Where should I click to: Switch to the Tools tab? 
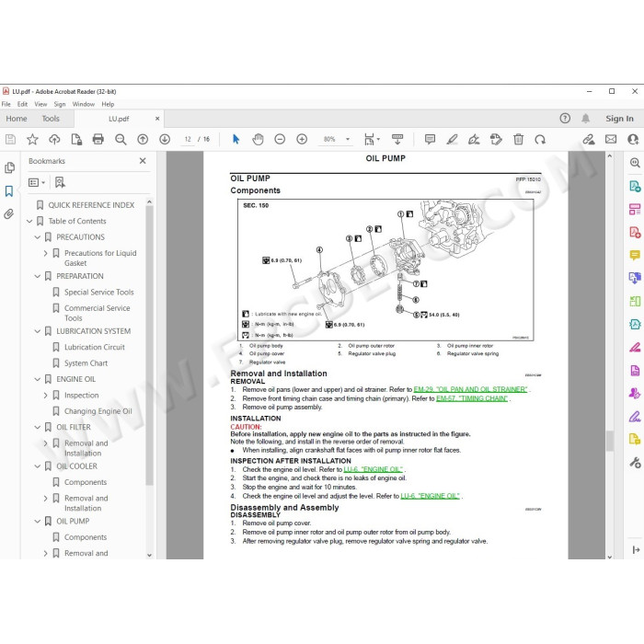[x=51, y=119]
